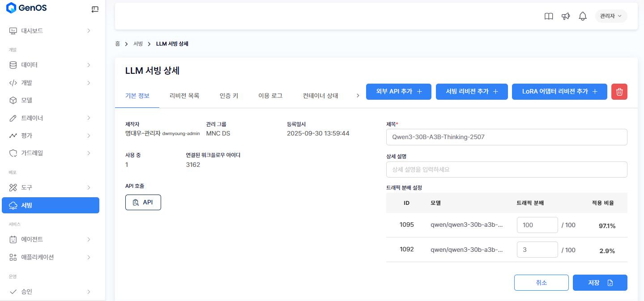Open the notifications bell icon
The image size is (644, 301).
[583, 16]
